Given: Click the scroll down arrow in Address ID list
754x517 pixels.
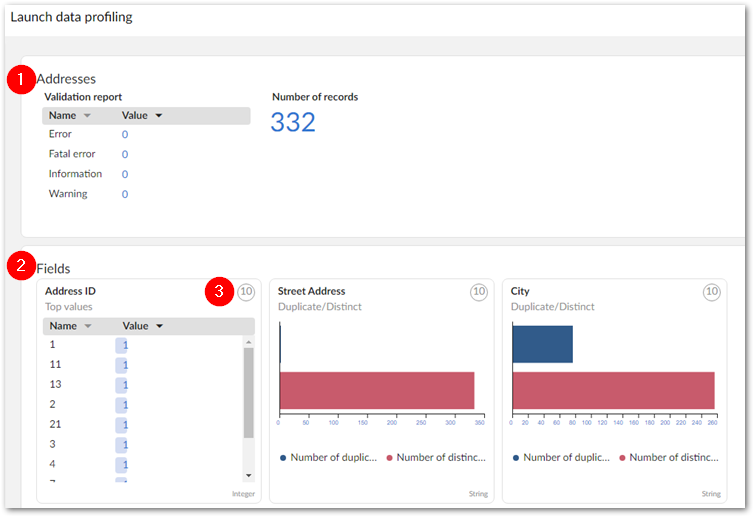Looking at the screenshot, I should tap(249, 475).
